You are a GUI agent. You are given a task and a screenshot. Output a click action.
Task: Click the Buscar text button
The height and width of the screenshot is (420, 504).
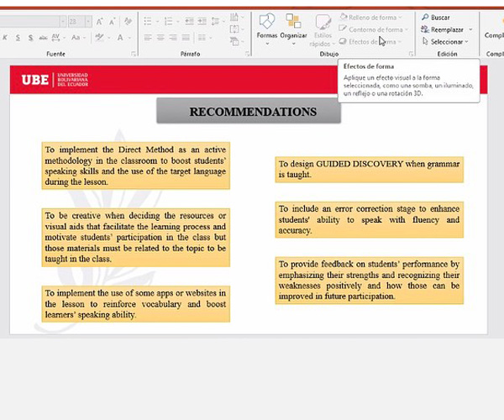click(440, 18)
